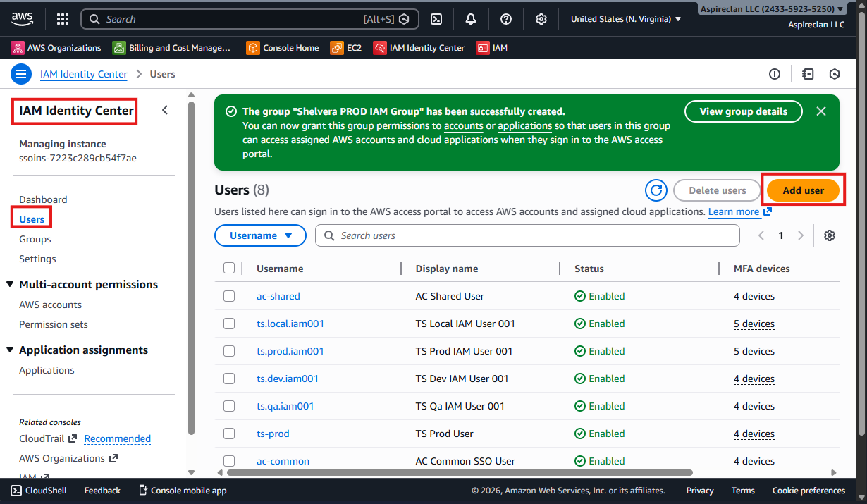
Task: Open the EC2 bookmark
Action: 346,48
